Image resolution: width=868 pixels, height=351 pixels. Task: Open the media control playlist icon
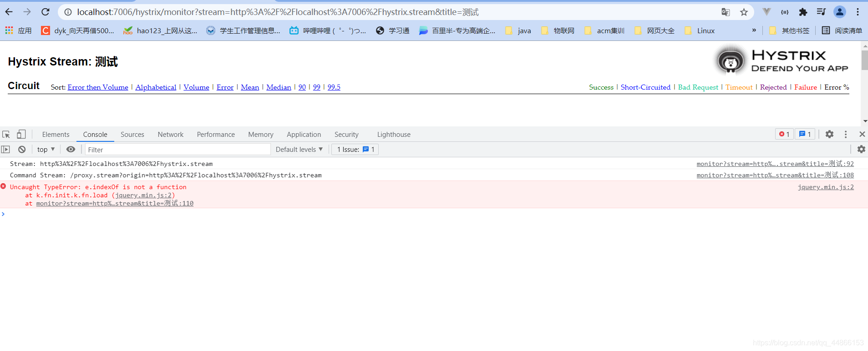tap(821, 12)
